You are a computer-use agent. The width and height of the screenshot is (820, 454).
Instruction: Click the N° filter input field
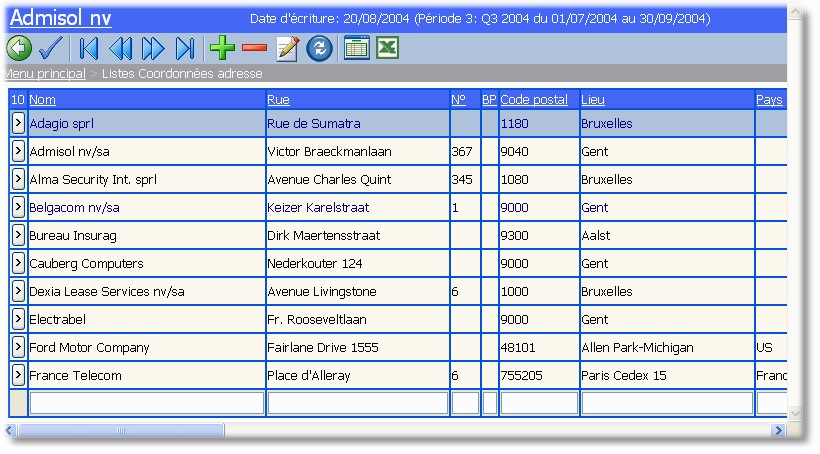tap(465, 403)
